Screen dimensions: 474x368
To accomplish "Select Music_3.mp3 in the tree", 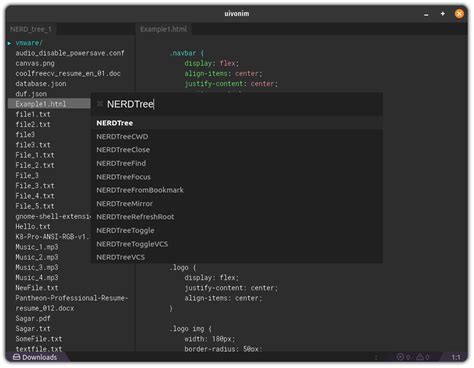I will click(x=37, y=267).
